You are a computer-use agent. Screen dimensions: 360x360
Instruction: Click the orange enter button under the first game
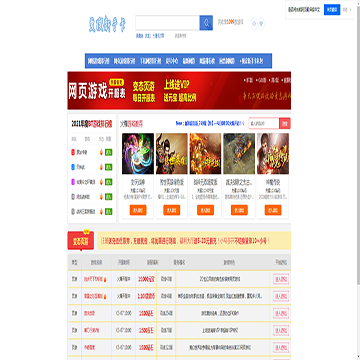[138, 210]
